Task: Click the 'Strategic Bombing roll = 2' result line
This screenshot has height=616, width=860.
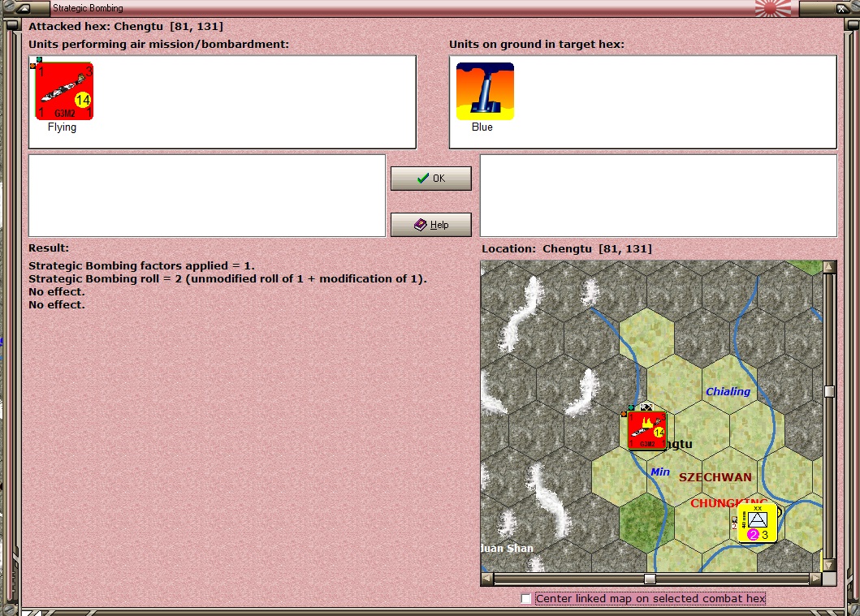Action: point(227,279)
